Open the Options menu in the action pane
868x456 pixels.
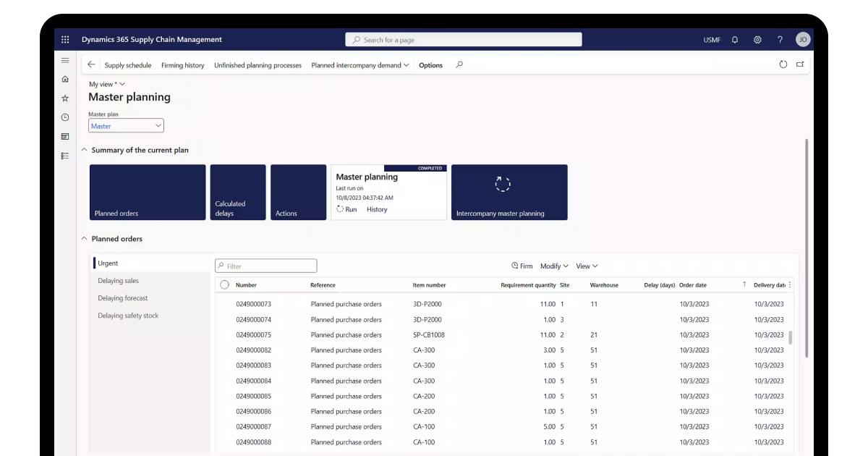click(430, 64)
